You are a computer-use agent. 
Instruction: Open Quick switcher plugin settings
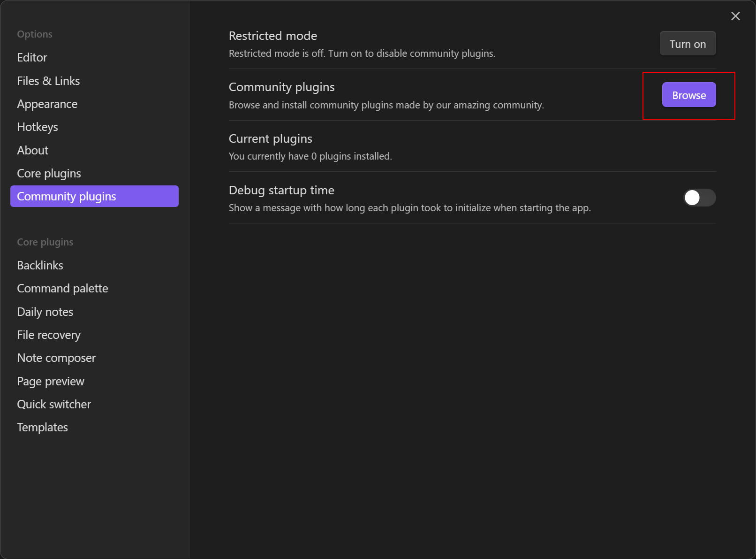(x=94, y=404)
